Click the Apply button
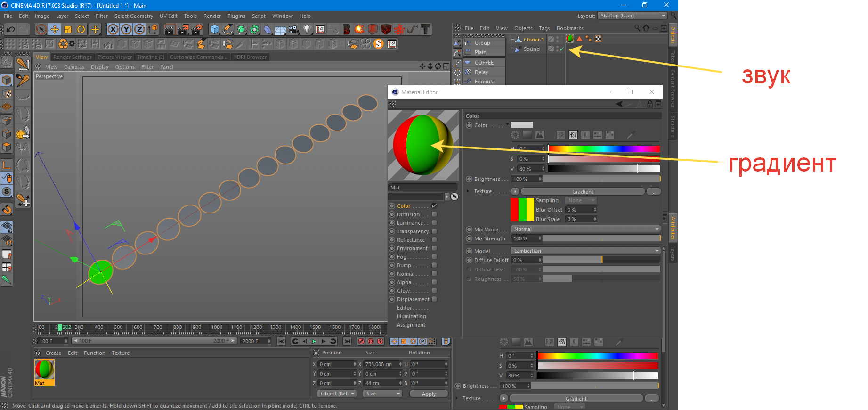 [x=429, y=394]
